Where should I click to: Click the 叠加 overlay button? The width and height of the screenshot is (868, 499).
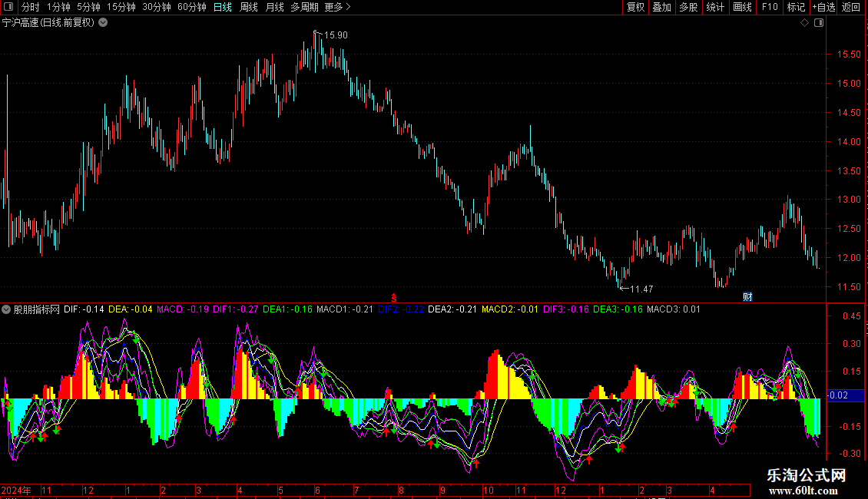pos(662,7)
